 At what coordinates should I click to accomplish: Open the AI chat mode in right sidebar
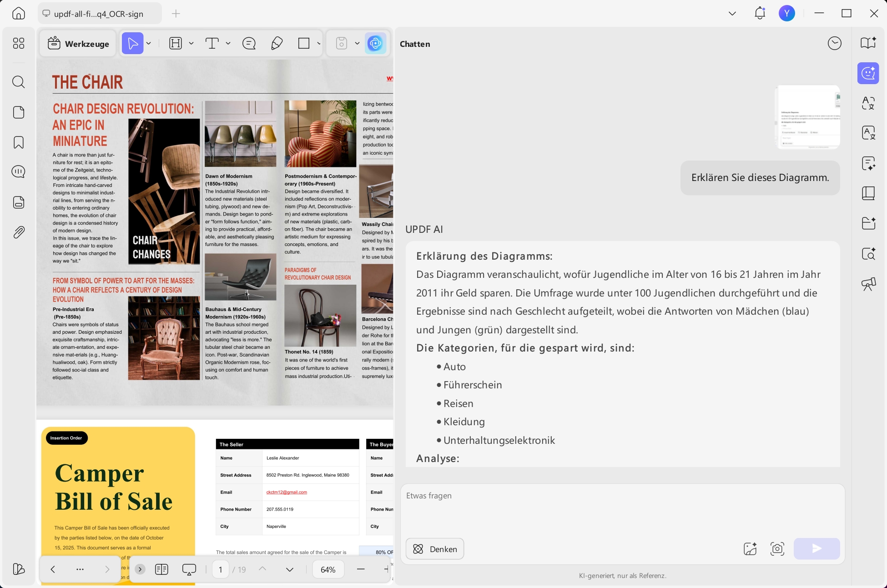coord(868,73)
